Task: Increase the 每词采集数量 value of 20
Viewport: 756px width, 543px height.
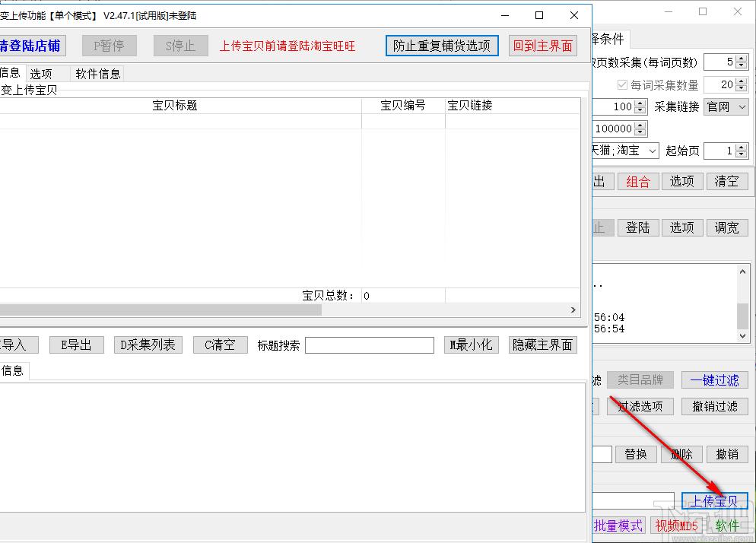Action: coord(742,81)
